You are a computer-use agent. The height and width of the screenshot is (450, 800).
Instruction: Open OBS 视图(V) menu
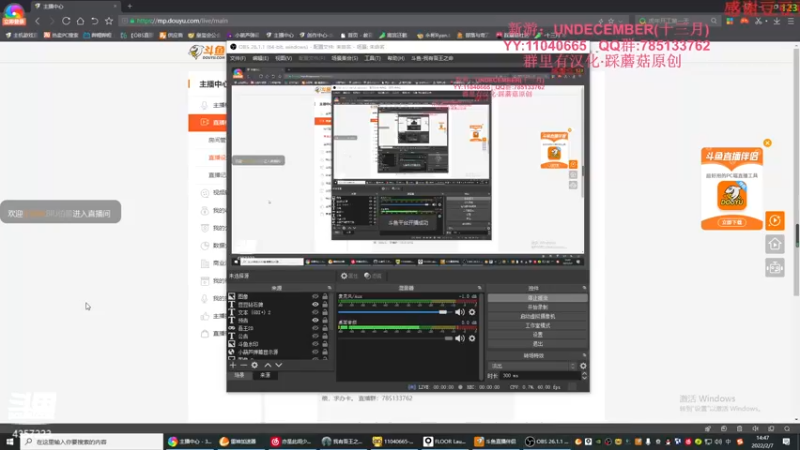[284, 58]
